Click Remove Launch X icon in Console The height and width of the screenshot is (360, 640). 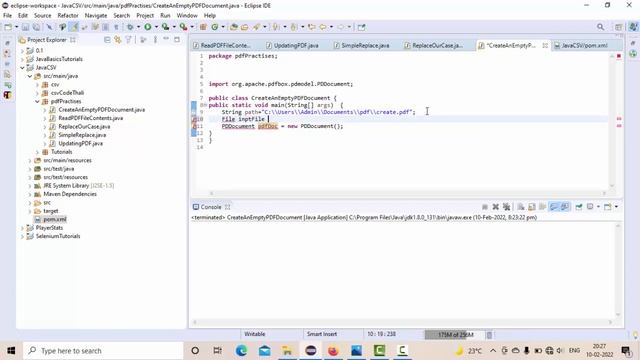496,207
